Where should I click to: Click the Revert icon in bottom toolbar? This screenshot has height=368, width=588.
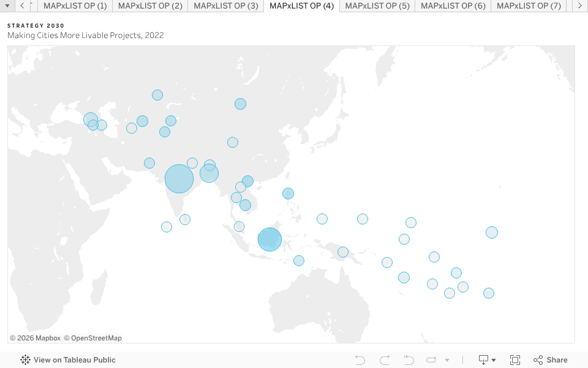(409, 360)
